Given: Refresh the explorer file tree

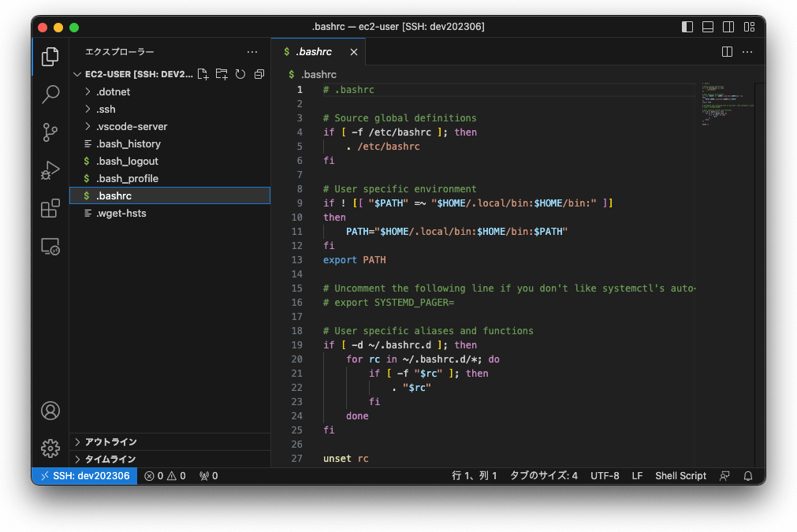Looking at the screenshot, I should coord(240,74).
